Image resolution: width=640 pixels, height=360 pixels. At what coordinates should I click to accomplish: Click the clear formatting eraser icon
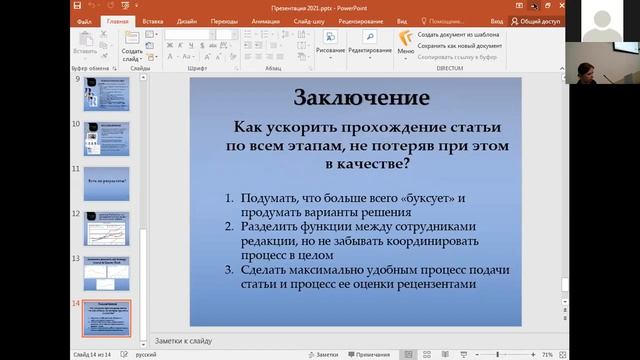[x=233, y=57]
